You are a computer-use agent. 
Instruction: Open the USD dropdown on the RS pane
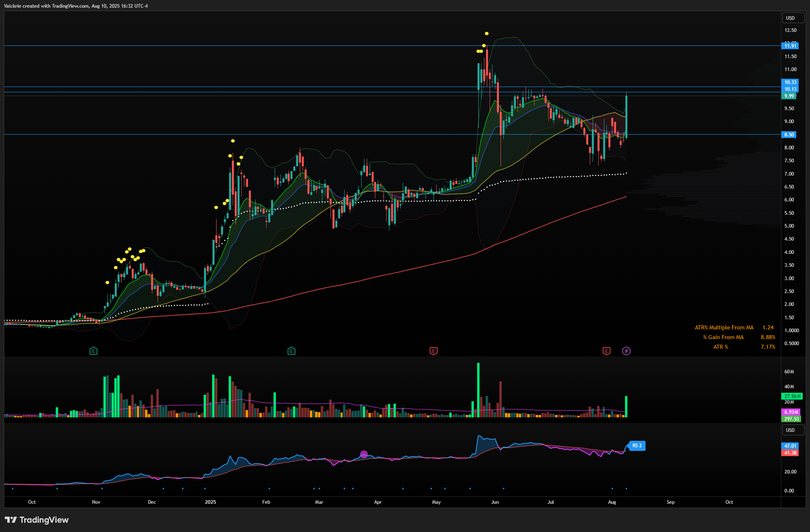(793, 430)
